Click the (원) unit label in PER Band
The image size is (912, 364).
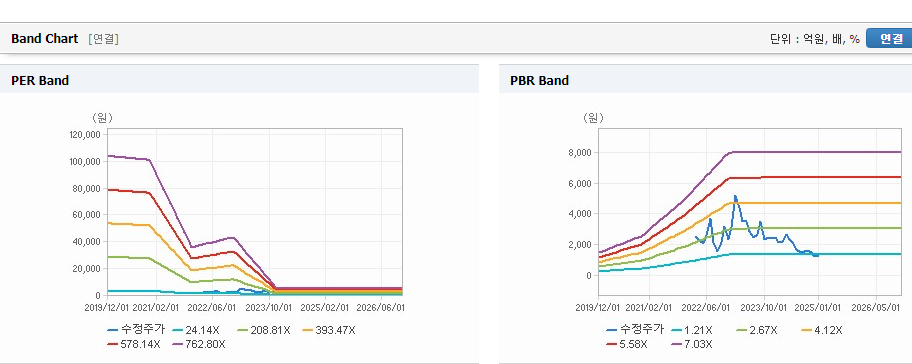(102, 117)
